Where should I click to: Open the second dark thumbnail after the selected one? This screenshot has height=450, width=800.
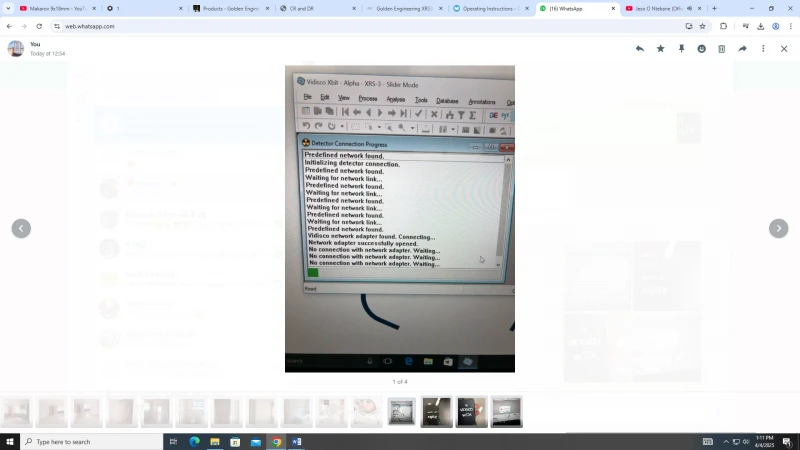[471, 411]
